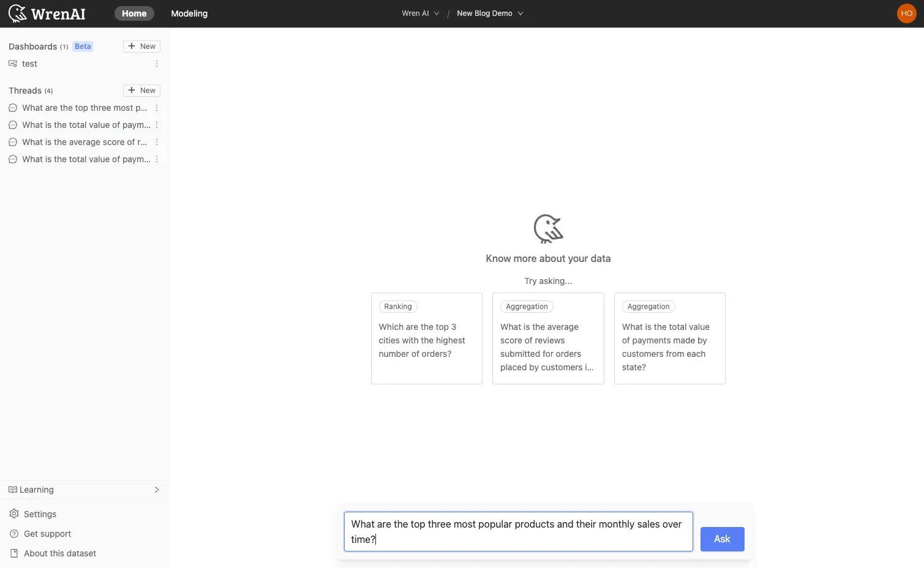Open options menu for first thread
The width and height of the screenshot is (924, 568).
(157, 108)
